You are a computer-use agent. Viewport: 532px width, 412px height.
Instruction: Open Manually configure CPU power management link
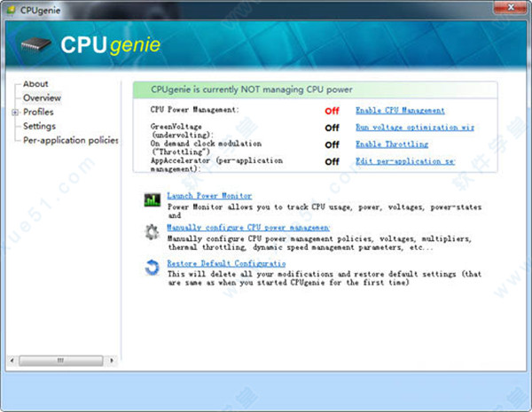(248, 228)
